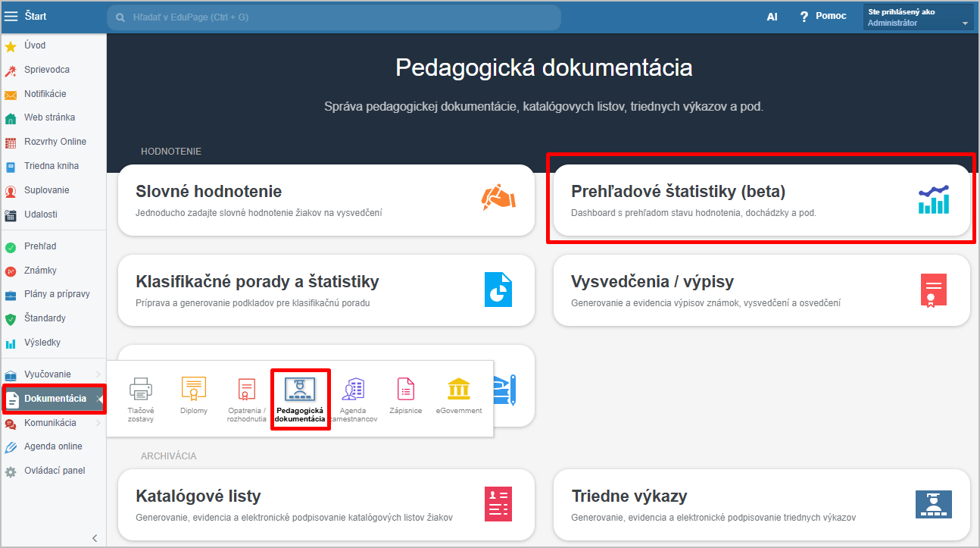Select the Diplomy certificate icon
The width and height of the screenshot is (980, 548).
pos(193,390)
